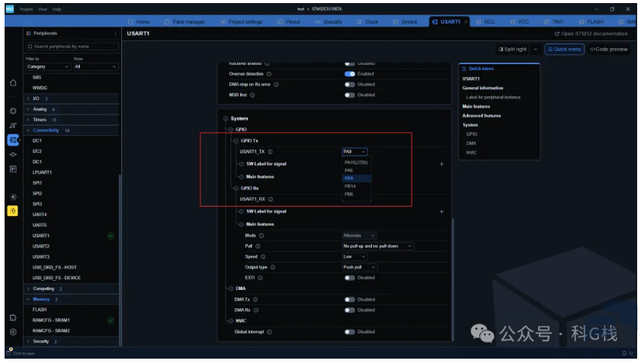Image resolution: width=644 pixels, height=364 pixels.
Task: Open Peripherals panel three-dot menu
Action: pyautogui.click(x=116, y=34)
